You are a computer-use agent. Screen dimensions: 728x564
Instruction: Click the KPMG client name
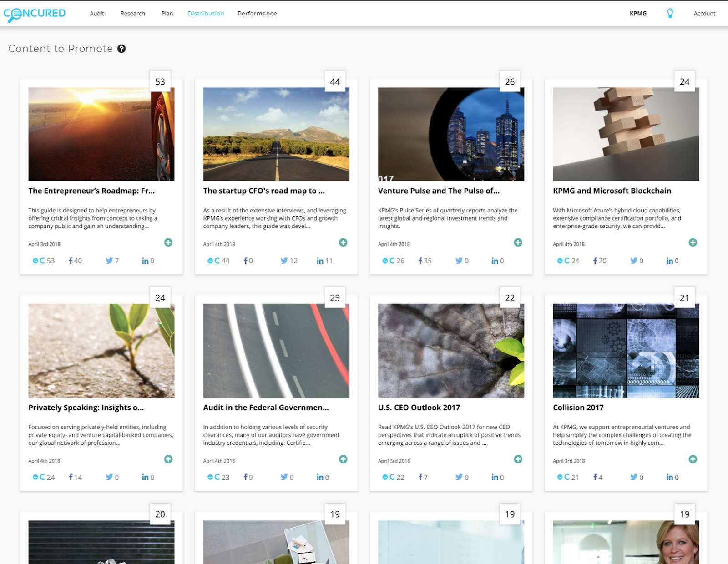tap(638, 14)
